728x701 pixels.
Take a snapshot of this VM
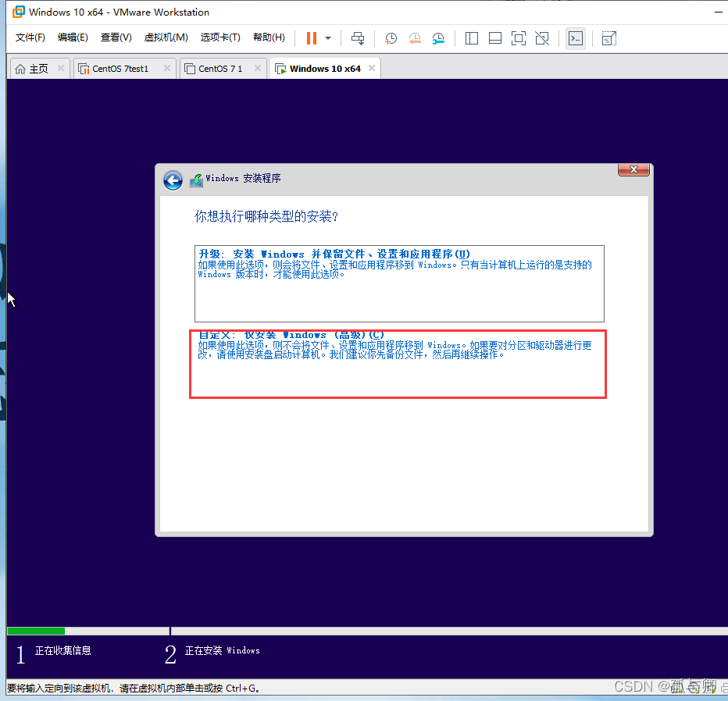coord(391,38)
